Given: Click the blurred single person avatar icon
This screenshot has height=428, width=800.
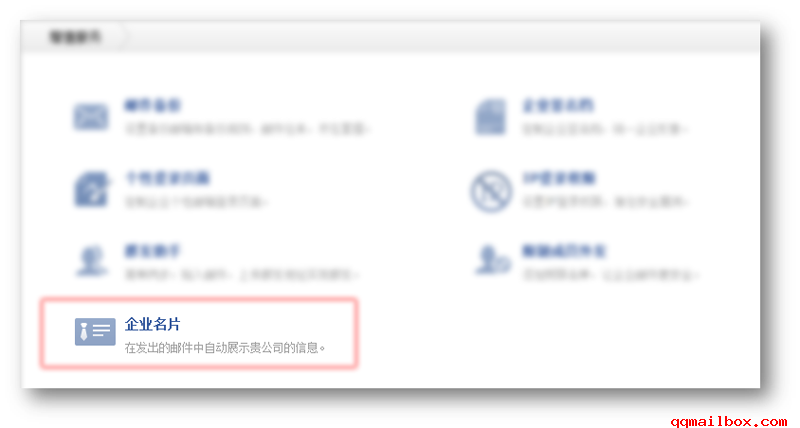Looking at the screenshot, I should (x=92, y=261).
